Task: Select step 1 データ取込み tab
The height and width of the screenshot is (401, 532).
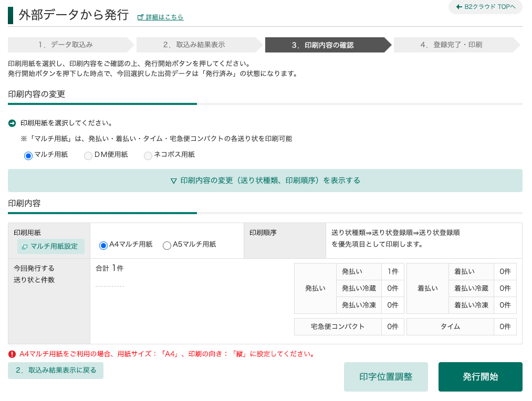Action: coord(71,45)
